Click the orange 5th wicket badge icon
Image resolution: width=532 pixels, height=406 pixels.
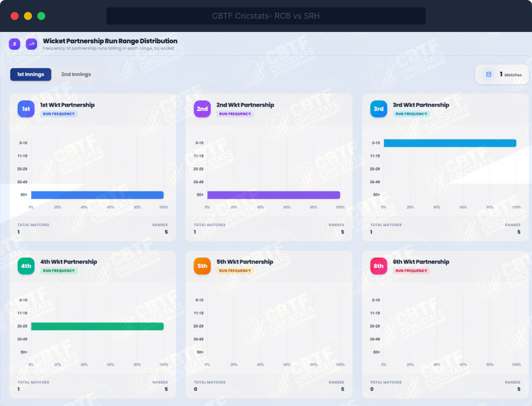point(202,266)
